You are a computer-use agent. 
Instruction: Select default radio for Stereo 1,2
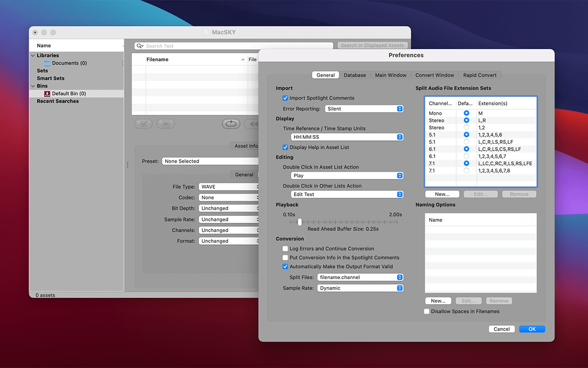click(466, 128)
